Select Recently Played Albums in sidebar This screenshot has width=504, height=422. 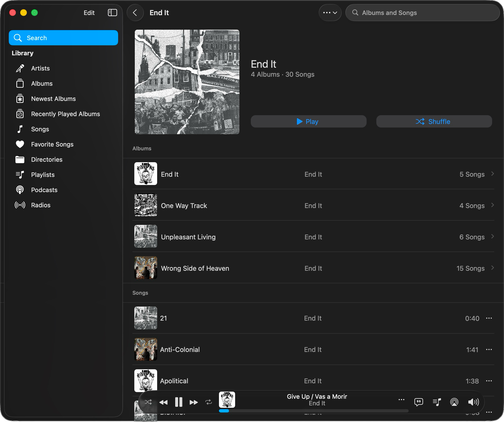(x=65, y=114)
